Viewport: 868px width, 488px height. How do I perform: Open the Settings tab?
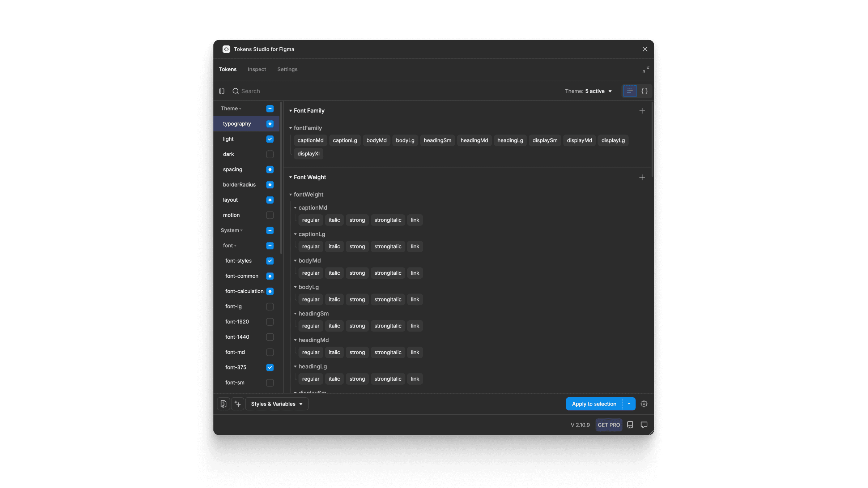pyautogui.click(x=287, y=69)
